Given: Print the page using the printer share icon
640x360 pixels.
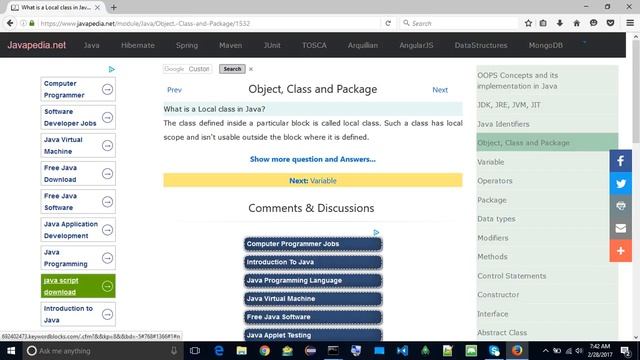Looking at the screenshot, I should point(620,206).
